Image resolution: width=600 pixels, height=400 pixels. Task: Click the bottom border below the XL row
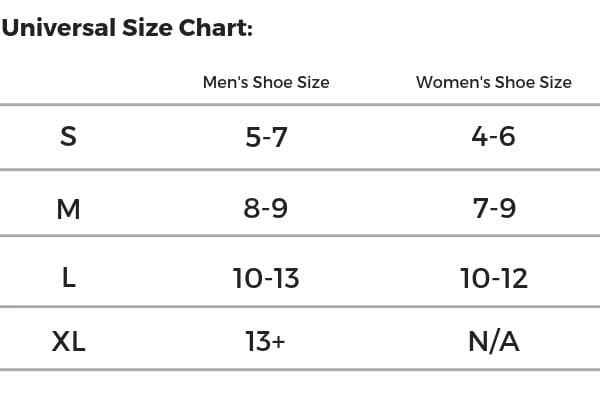300,370
